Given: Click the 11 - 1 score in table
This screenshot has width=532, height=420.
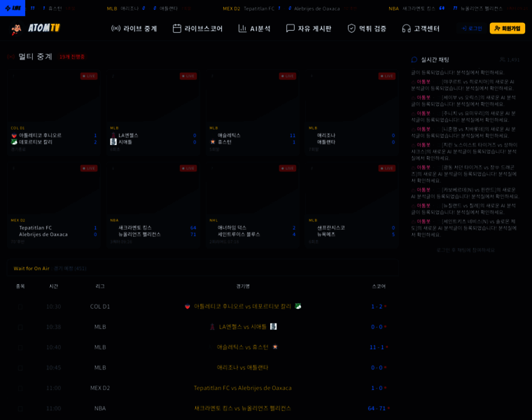Looking at the screenshot, I should pyautogui.click(x=377, y=347).
